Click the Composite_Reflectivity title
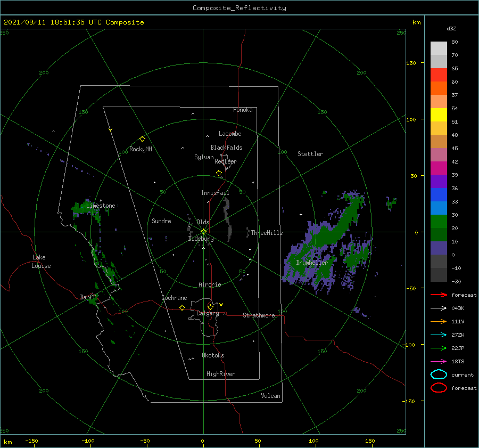 coord(240,8)
